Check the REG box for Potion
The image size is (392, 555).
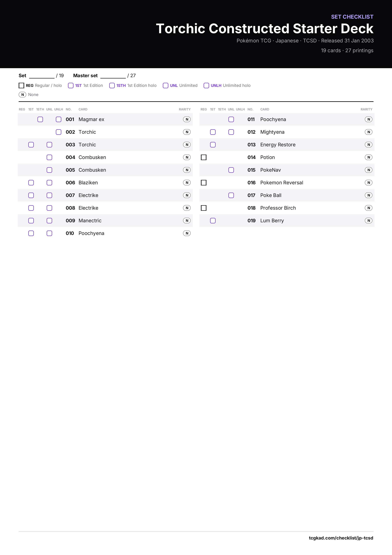tap(204, 157)
